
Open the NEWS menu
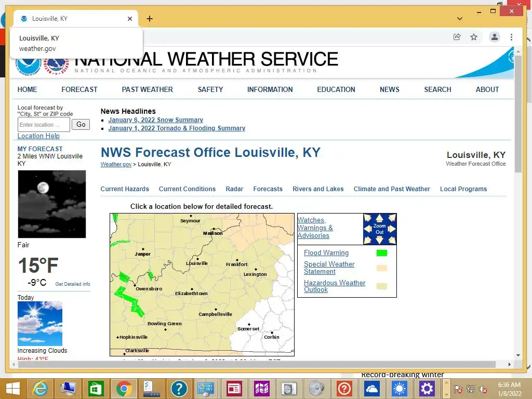(x=390, y=89)
